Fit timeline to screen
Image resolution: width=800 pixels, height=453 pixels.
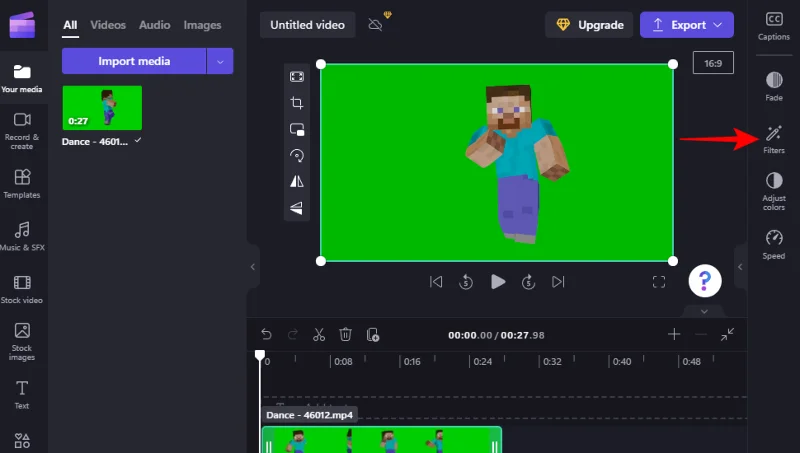[728, 334]
